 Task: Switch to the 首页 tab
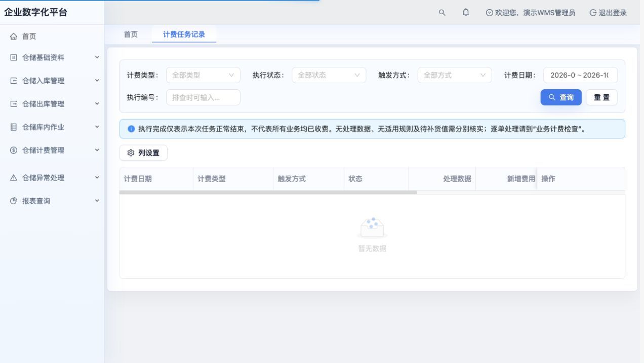click(x=131, y=34)
